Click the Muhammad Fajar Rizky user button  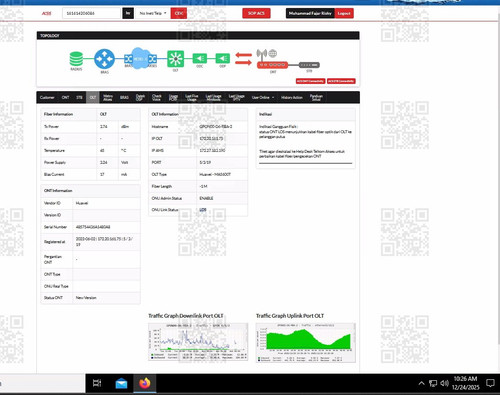tap(310, 13)
